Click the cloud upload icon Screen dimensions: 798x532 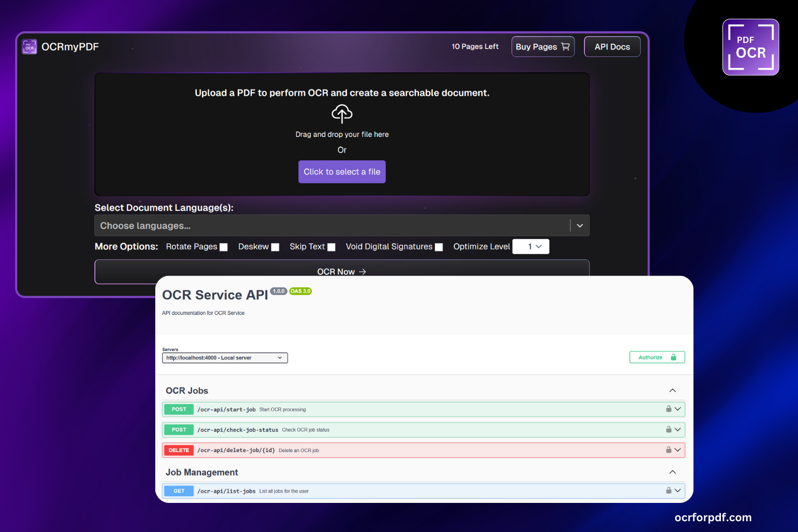pyautogui.click(x=342, y=114)
